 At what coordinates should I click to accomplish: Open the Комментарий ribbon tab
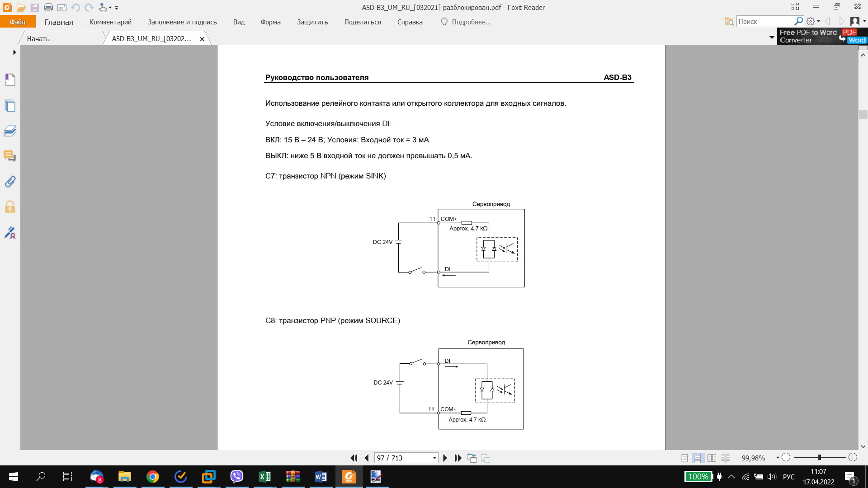point(110,22)
